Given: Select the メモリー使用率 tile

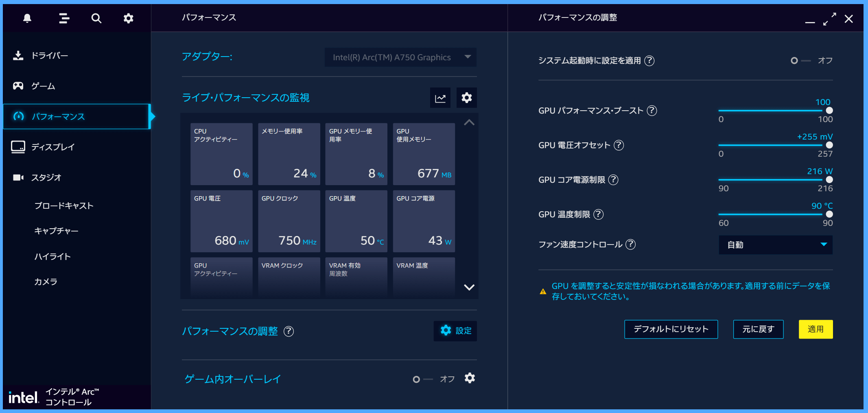Looking at the screenshot, I should point(289,154).
